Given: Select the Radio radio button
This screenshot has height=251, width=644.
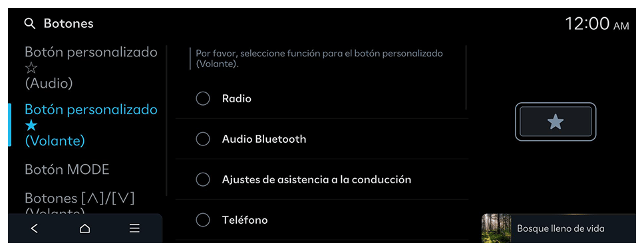Looking at the screenshot, I should 203,99.
